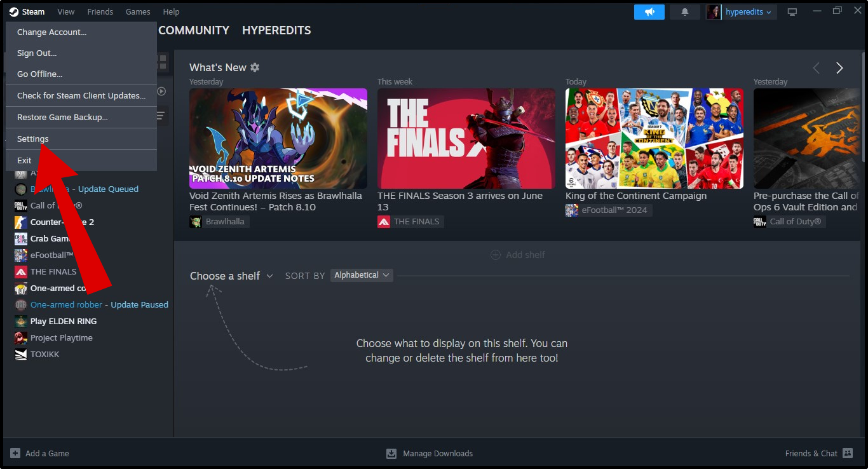
Task: Select TOXIKK in the library list
Action: [44, 355]
